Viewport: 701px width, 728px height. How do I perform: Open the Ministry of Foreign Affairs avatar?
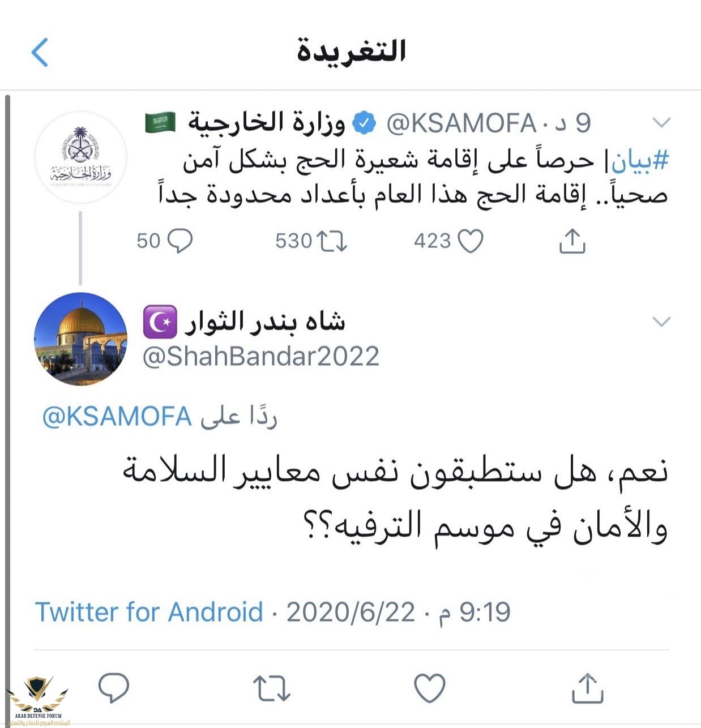point(80,158)
